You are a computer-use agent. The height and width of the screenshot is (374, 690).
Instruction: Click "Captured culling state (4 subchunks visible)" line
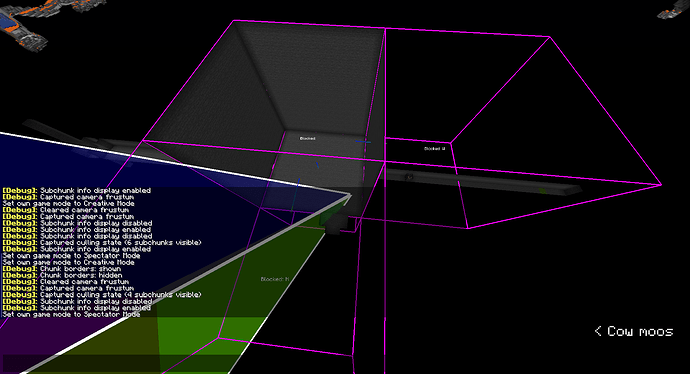tap(102, 295)
